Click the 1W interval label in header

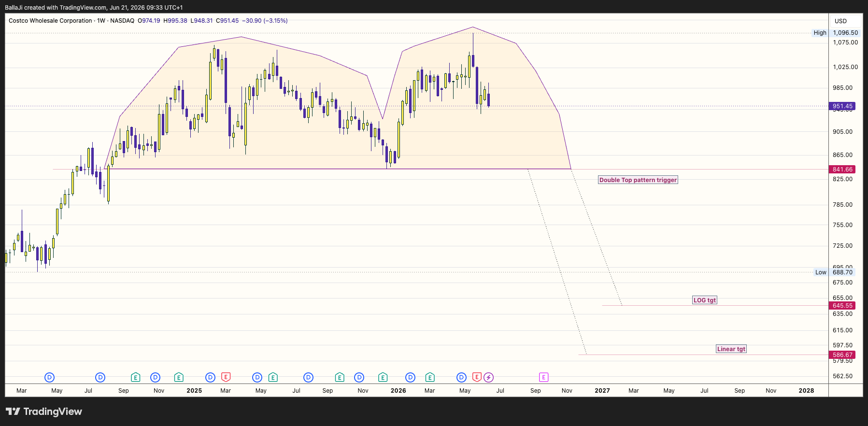(x=101, y=21)
